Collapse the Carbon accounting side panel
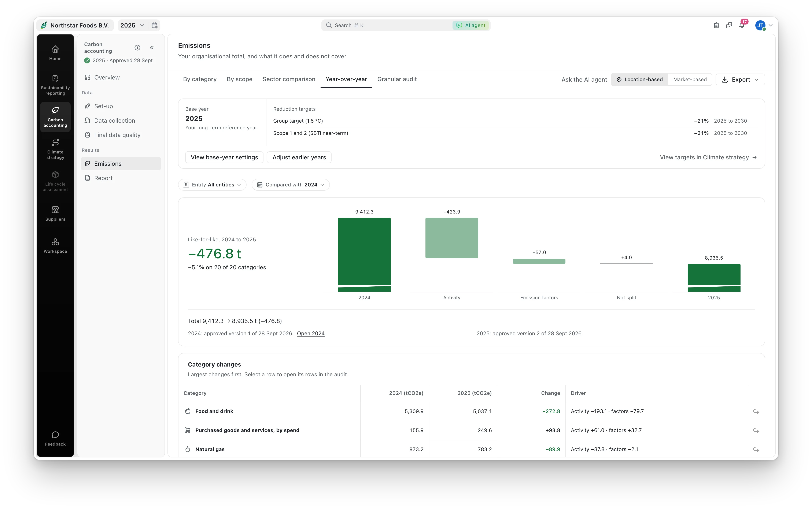 (x=152, y=48)
